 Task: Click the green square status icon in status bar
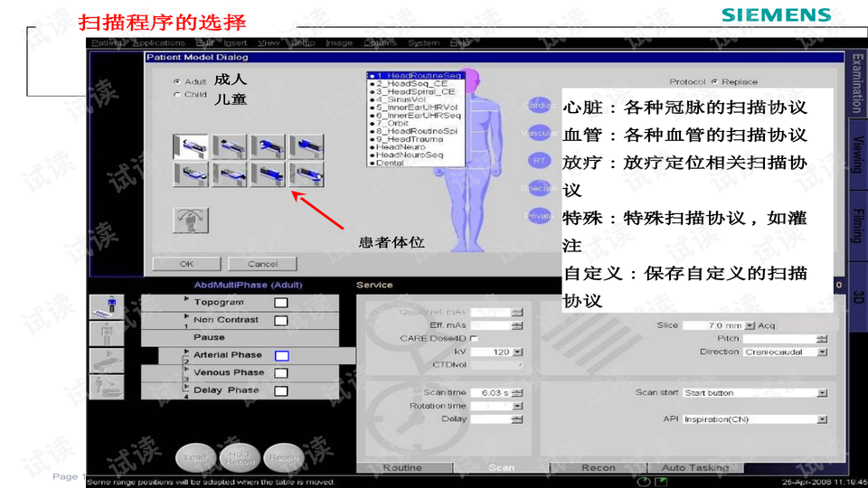click(661, 482)
